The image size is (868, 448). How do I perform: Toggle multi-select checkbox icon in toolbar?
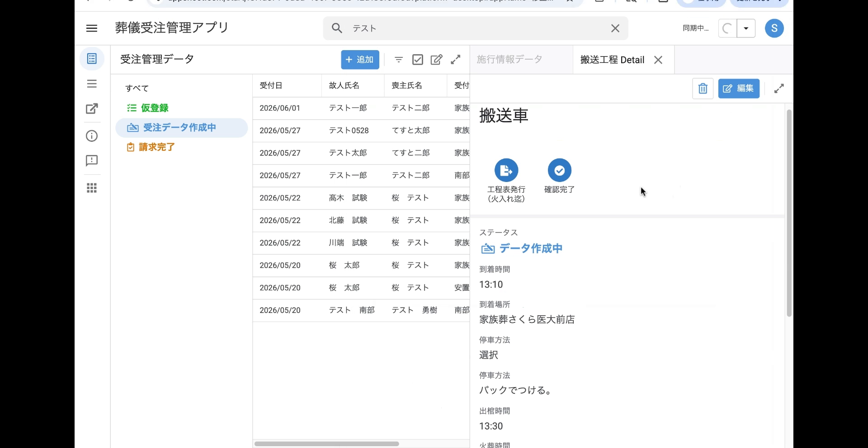coord(418,60)
